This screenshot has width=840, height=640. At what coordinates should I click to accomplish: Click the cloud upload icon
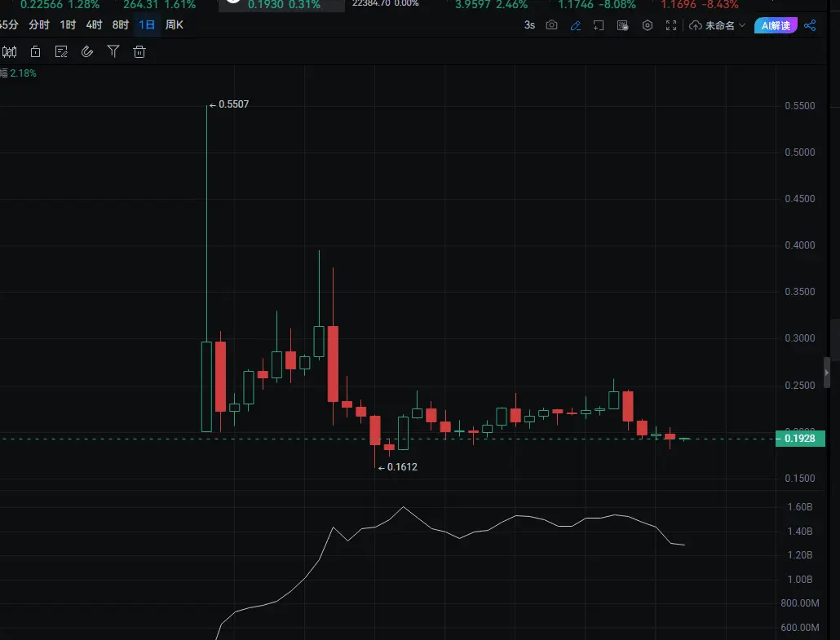(696, 25)
